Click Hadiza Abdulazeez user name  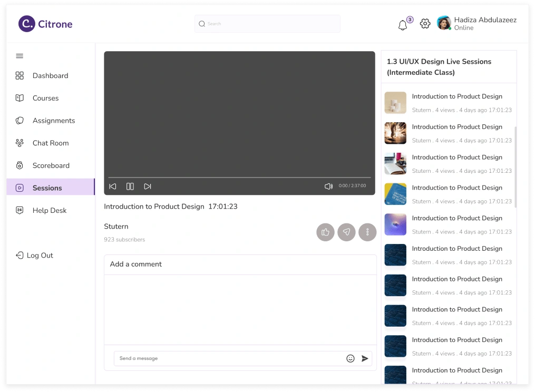pyautogui.click(x=485, y=20)
